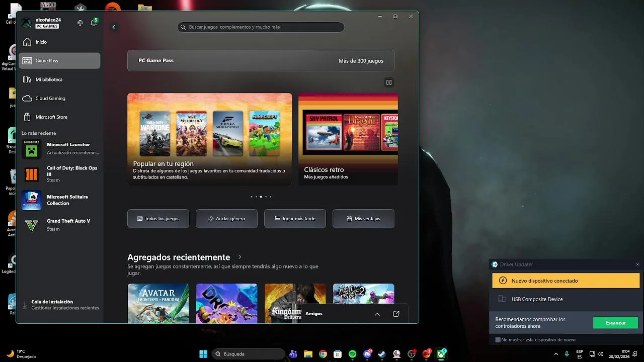
Task: Select third carousel page dot
Action: click(261, 197)
